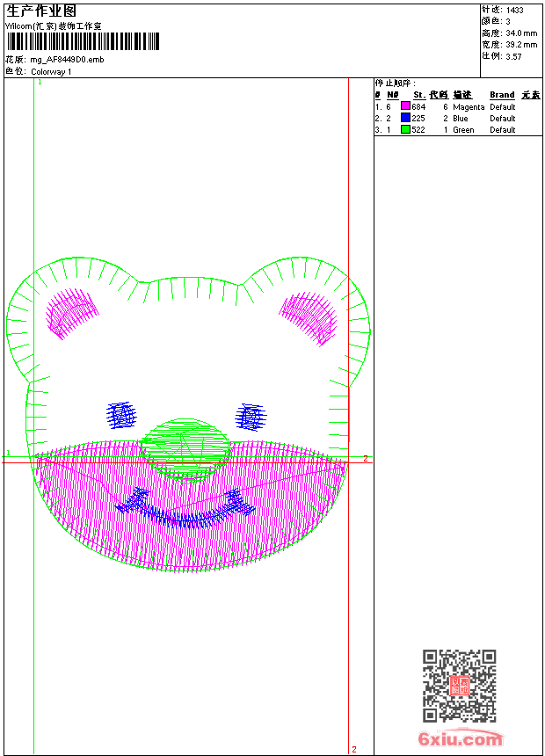This screenshot has width=545, height=756.
Task: Click the title 生产作业图
Action: click(x=41, y=11)
